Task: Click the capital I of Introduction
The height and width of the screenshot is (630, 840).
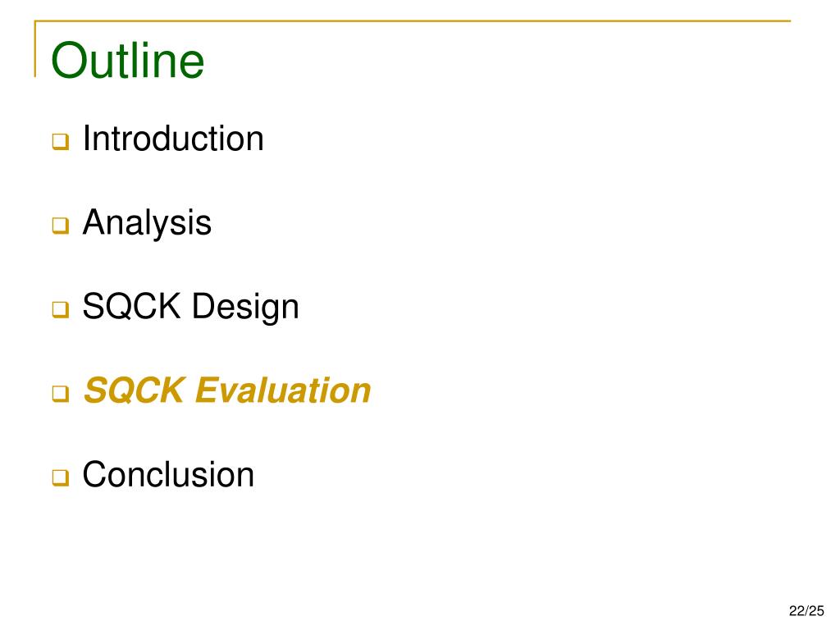Action: (x=87, y=139)
